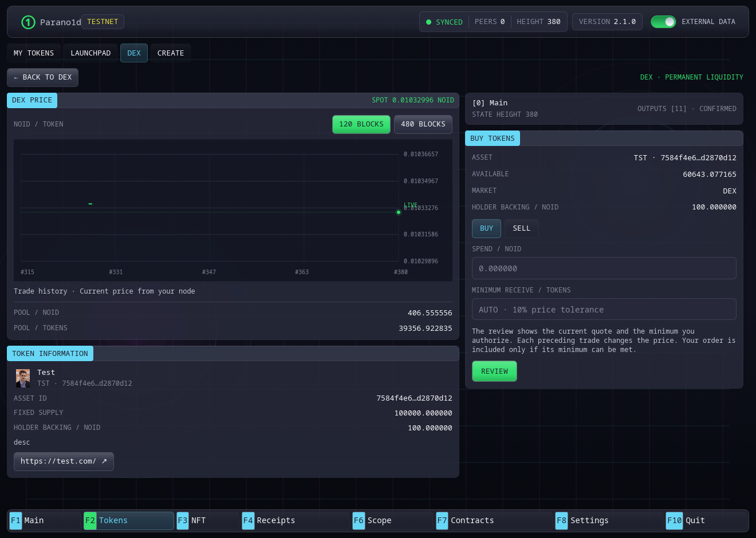The width and height of the screenshot is (756, 538).
Task: Select the Buy mode button
Action: [486, 228]
